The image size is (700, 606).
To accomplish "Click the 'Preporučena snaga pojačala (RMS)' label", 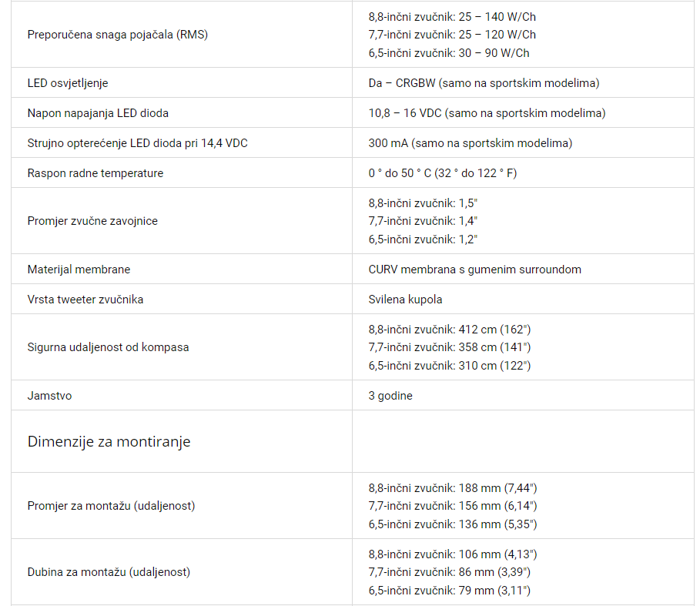I will pos(117,35).
